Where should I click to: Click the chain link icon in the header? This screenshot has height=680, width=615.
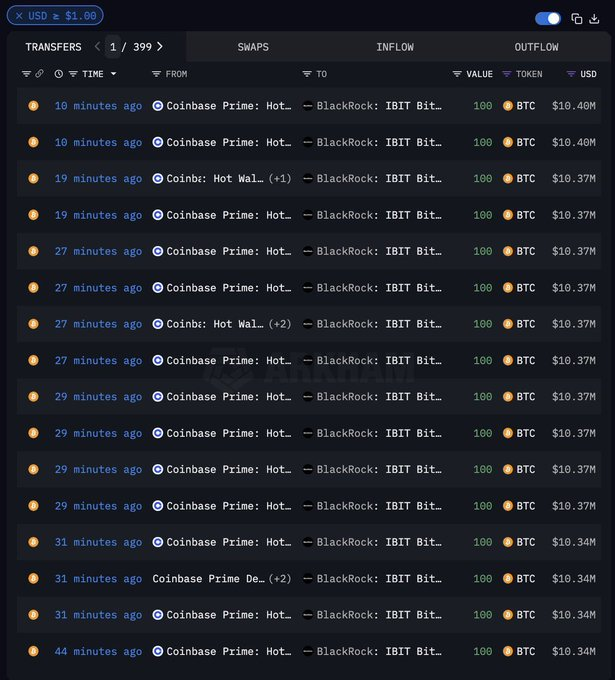pyautogui.click(x=39, y=74)
